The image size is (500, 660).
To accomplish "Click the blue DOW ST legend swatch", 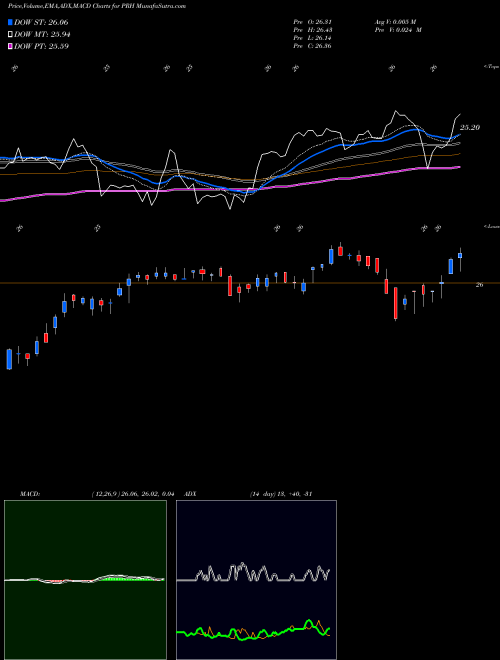I will click(10, 22).
